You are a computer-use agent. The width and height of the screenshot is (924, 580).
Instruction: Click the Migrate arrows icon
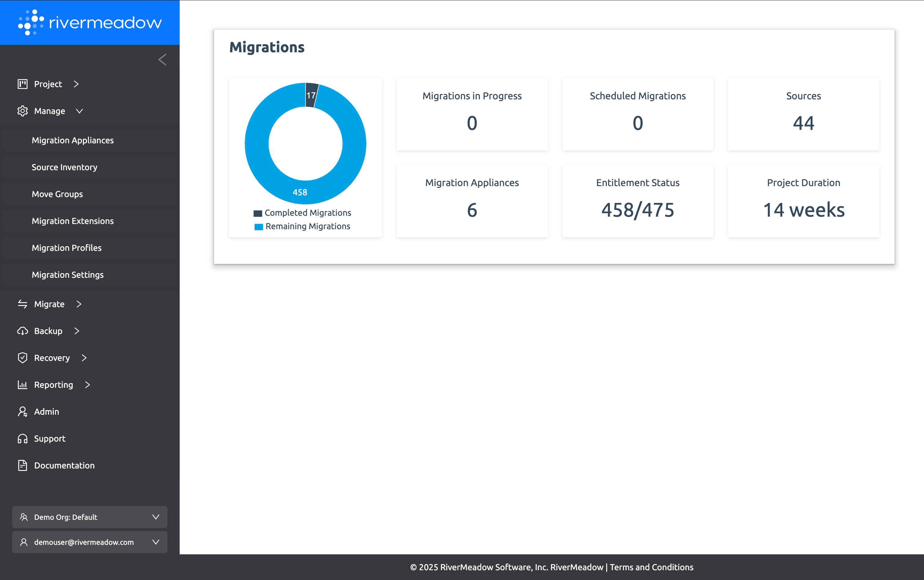[23, 304]
